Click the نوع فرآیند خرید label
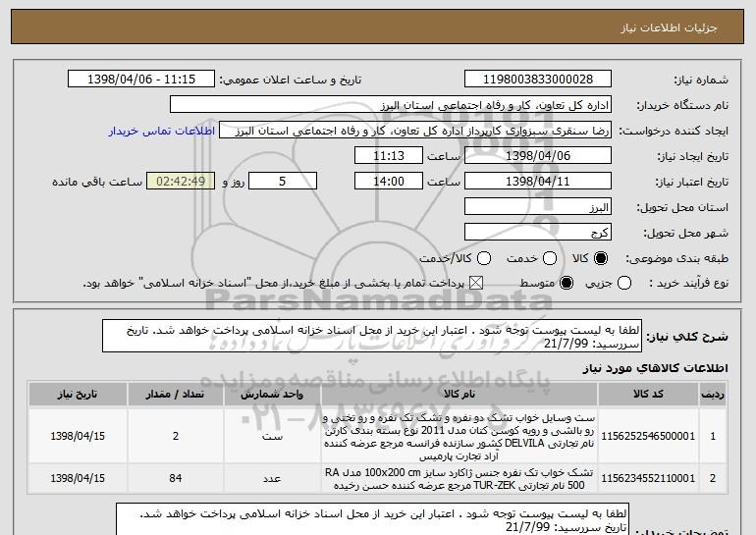756x535 pixels. pos(689,284)
